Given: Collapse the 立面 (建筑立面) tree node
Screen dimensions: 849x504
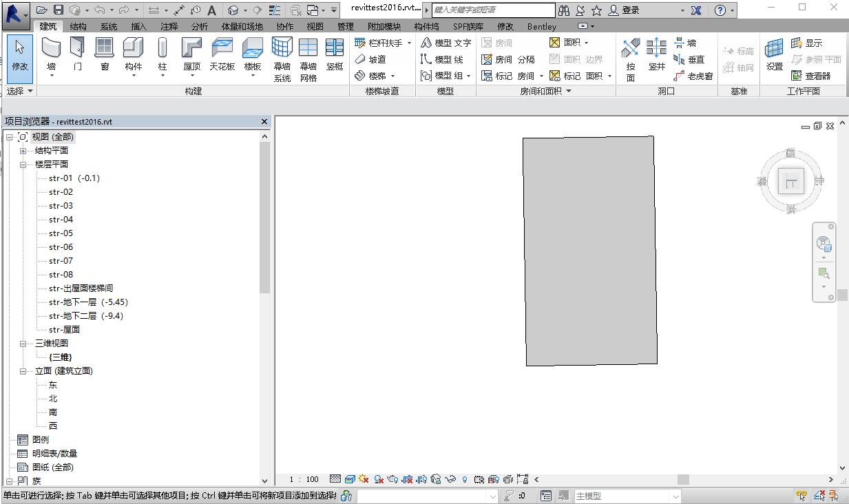Looking at the screenshot, I should (x=23, y=371).
